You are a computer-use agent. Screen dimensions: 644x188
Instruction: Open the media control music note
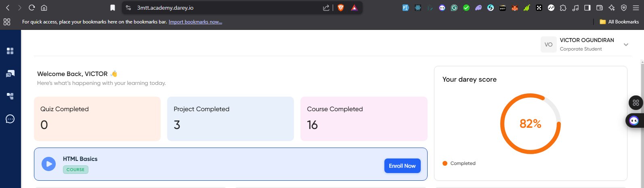[575, 8]
